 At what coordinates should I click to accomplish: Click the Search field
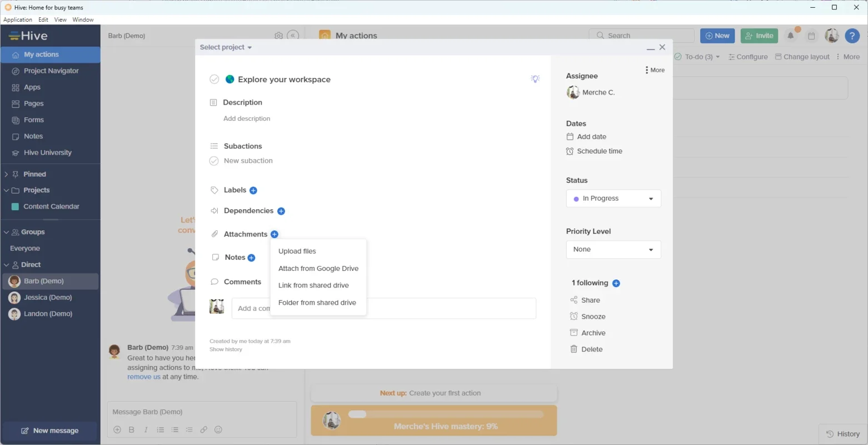click(642, 36)
